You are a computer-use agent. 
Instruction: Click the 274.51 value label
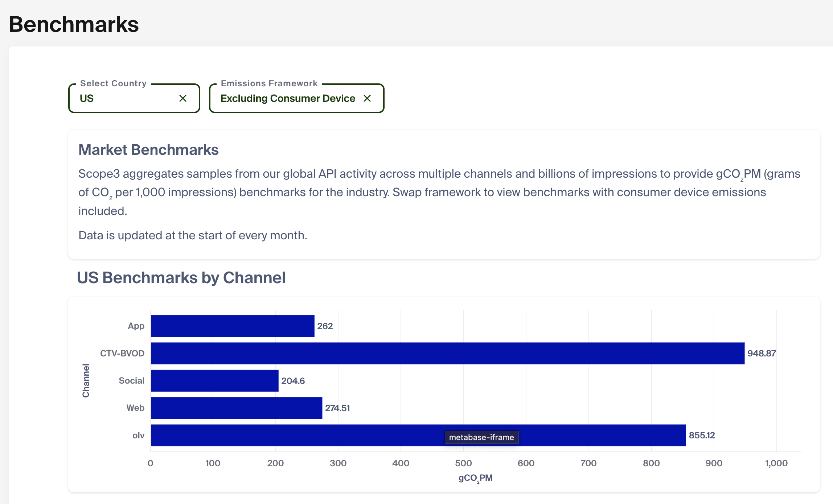[x=337, y=408]
